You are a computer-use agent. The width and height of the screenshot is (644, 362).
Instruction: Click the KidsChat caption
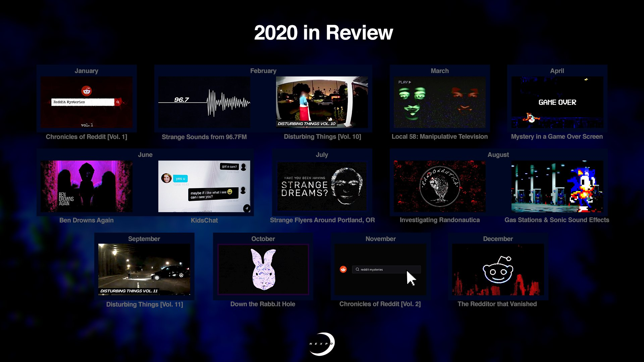(204, 220)
